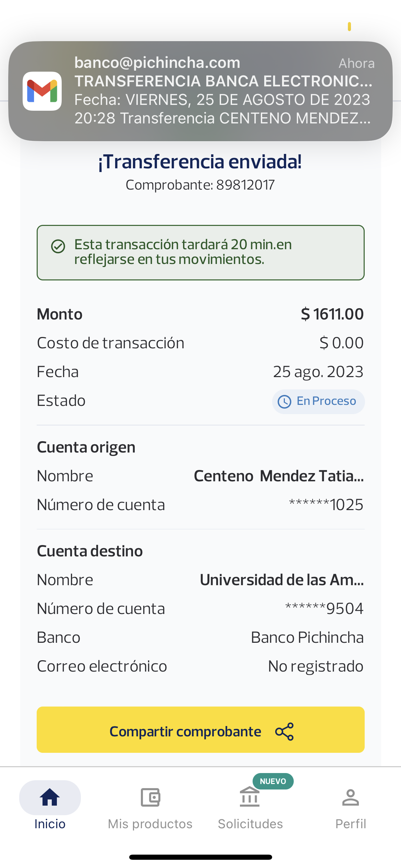The image size is (401, 868).
Task: Tap the share icon on the yellow button
Action: [284, 731]
